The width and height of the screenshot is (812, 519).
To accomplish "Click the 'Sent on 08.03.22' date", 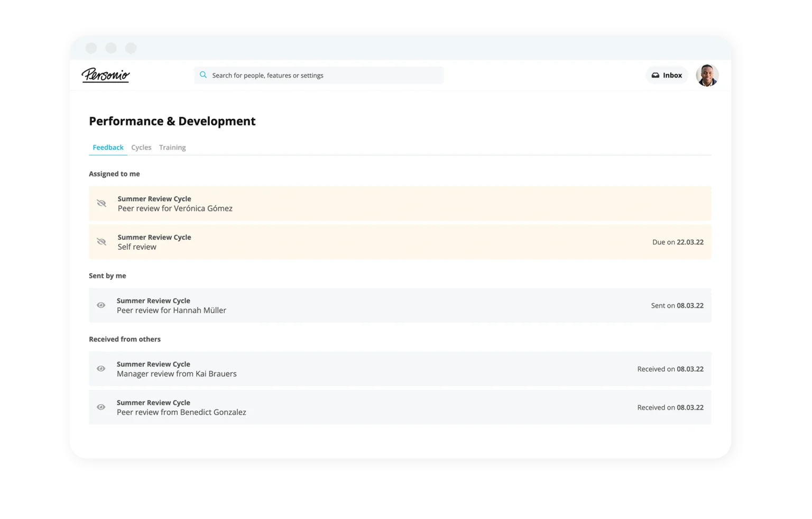I will click(677, 306).
